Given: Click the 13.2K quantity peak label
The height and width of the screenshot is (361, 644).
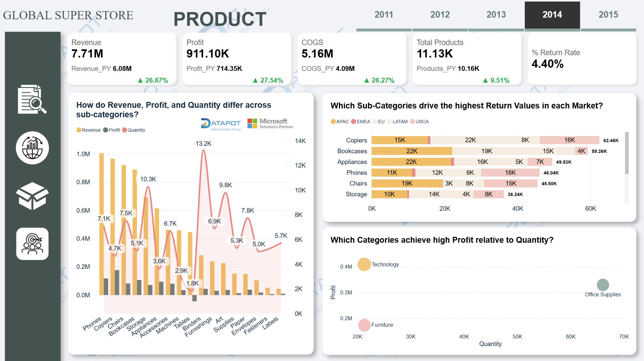Looking at the screenshot, I should pyautogui.click(x=204, y=143).
